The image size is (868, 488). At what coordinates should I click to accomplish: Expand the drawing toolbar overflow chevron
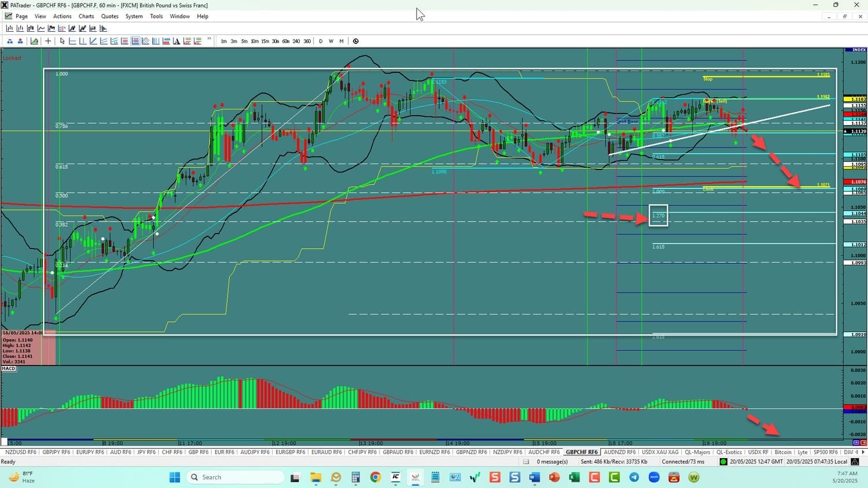coord(209,39)
